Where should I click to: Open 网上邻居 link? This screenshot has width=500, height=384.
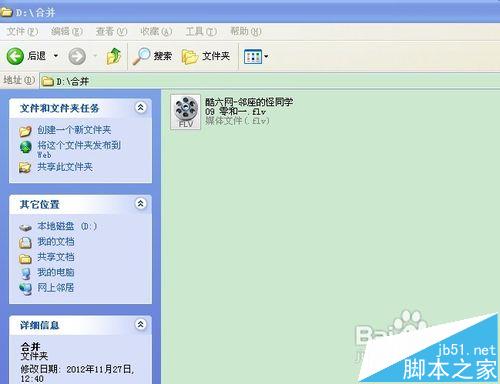coord(56,287)
